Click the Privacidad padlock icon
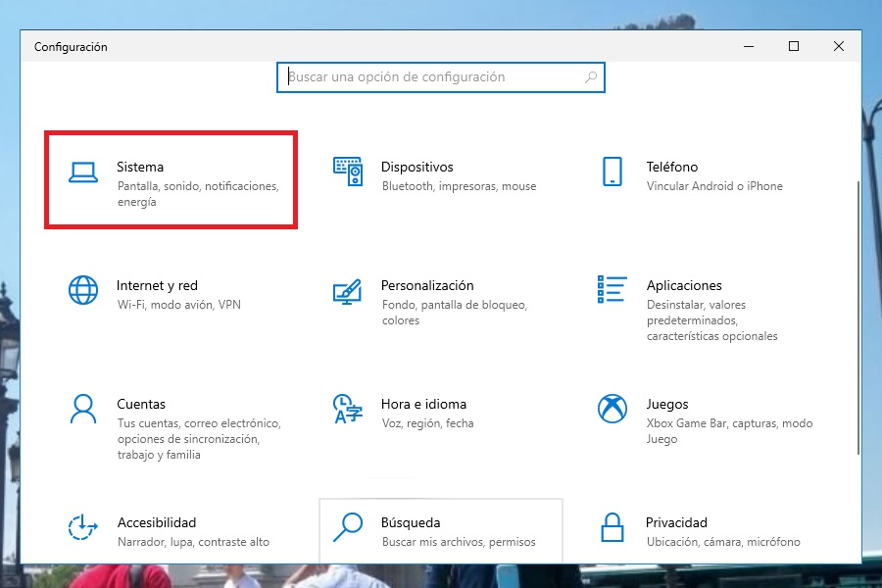The height and width of the screenshot is (588, 882). [612, 526]
